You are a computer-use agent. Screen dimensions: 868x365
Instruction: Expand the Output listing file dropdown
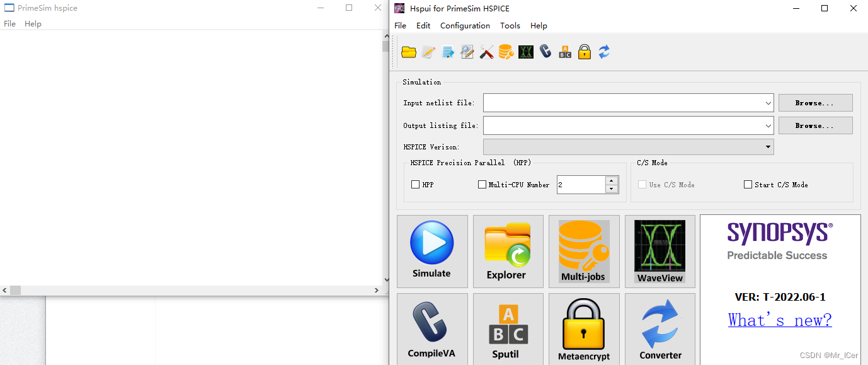pos(768,125)
